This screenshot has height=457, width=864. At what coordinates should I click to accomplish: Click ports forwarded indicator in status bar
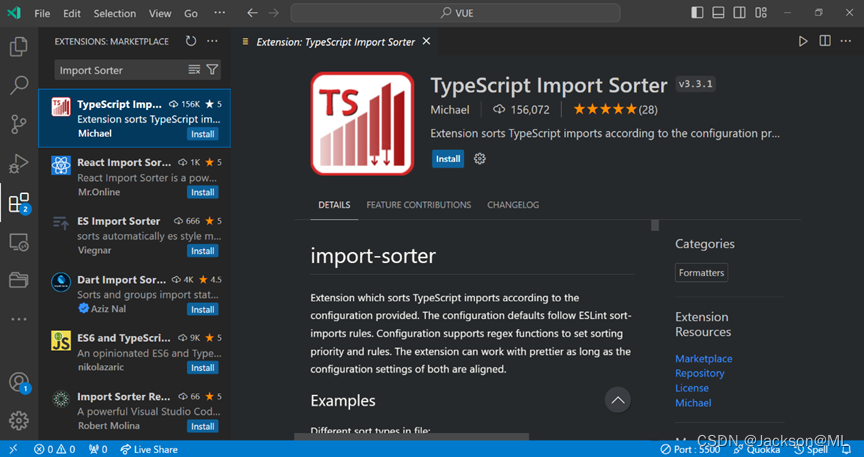pyautogui.click(x=99, y=449)
